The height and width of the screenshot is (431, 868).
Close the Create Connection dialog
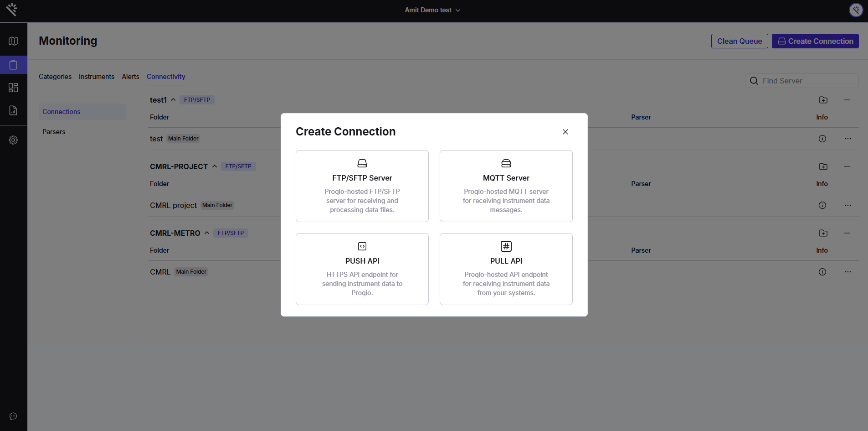[565, 132]
